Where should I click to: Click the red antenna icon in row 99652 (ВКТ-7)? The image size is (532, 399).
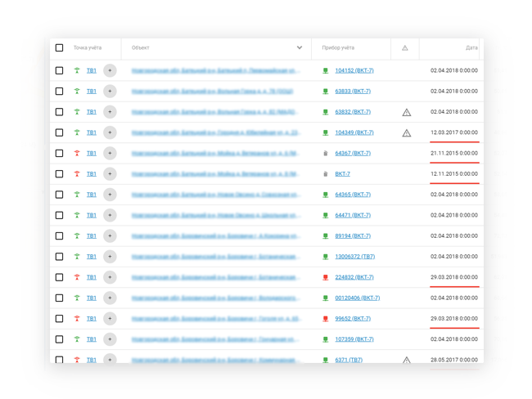tap(77, 319)
